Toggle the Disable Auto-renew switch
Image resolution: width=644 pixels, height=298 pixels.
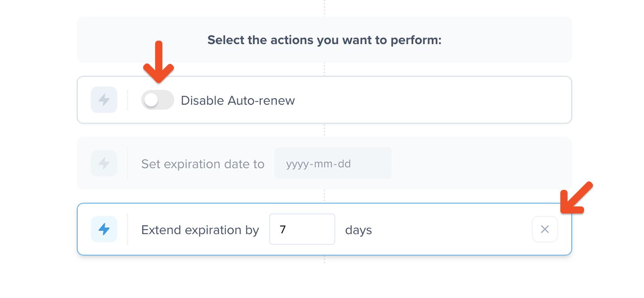[157, 100]
